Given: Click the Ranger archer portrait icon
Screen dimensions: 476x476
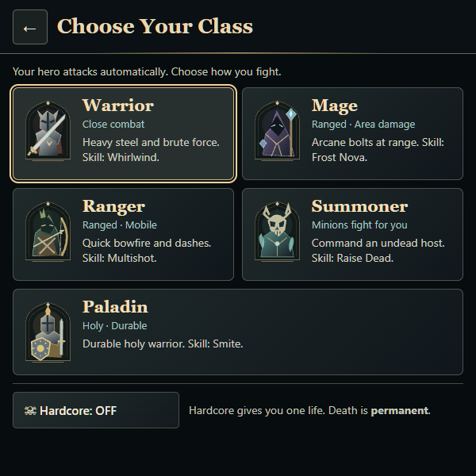Looking at the screenshot, I should [x=48, y=232].
